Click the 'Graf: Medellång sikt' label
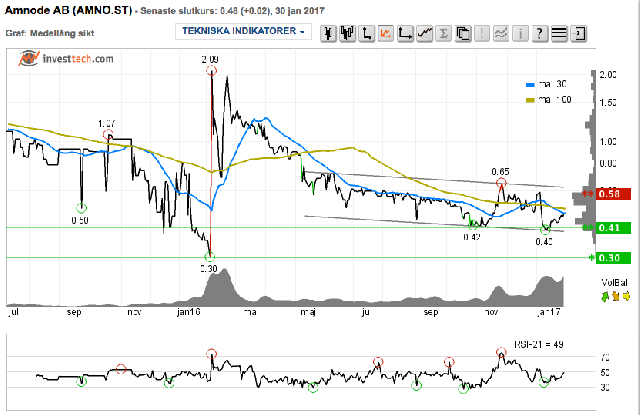This screenshot has width=640, height=415. click(50, 33)
